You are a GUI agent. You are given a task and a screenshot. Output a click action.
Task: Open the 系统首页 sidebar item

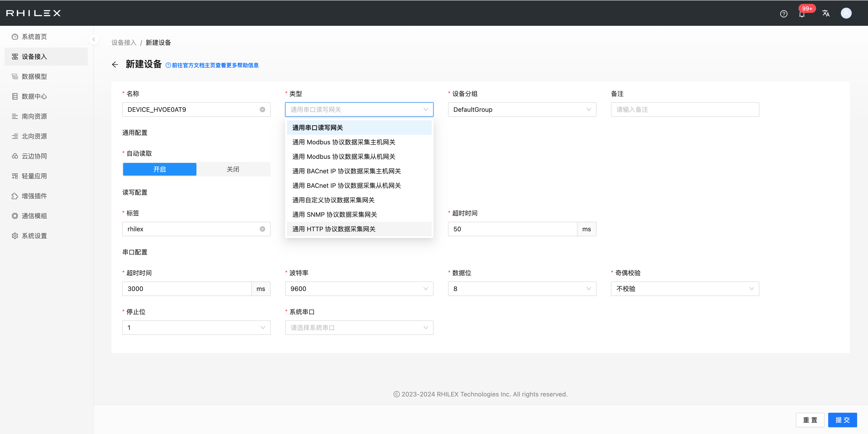(x=34, y=36)
